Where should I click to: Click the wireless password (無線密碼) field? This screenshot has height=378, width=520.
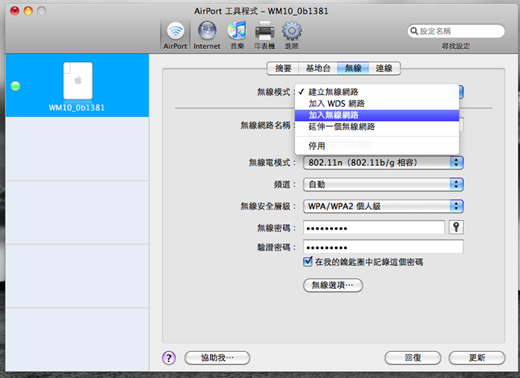(374, 228)
